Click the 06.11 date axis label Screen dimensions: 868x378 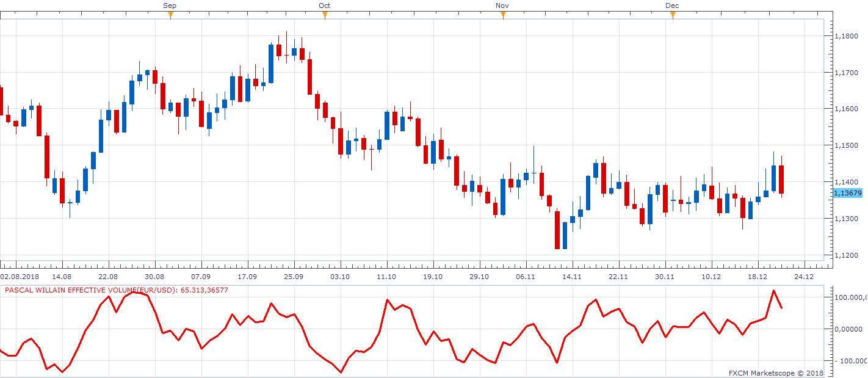[526, 277]
